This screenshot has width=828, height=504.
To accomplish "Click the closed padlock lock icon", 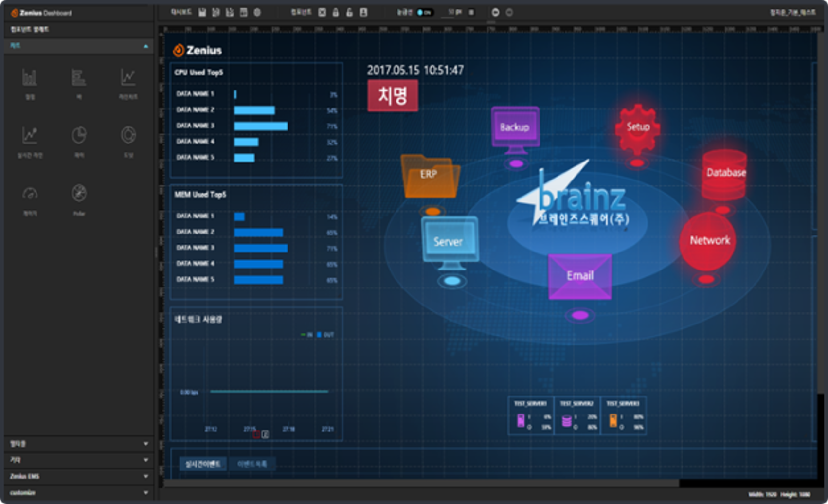I will pyautogui.click(x=336, y=12).
